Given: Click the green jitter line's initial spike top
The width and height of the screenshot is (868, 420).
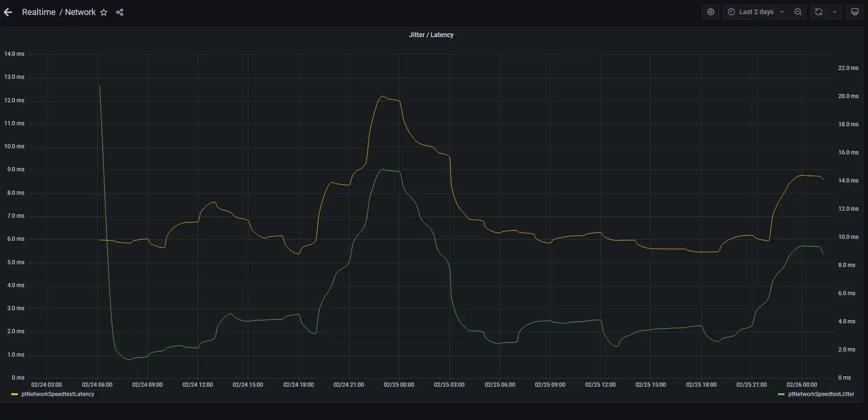Looking at the screenshot, I should pyautogui.click(x=100, y=85).
